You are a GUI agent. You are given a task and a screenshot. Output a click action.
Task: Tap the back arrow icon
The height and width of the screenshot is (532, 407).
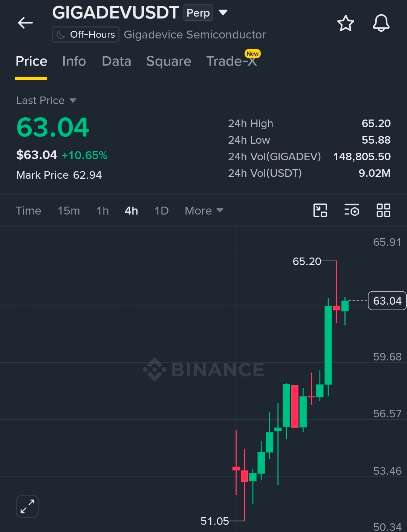tap(25, 23)
